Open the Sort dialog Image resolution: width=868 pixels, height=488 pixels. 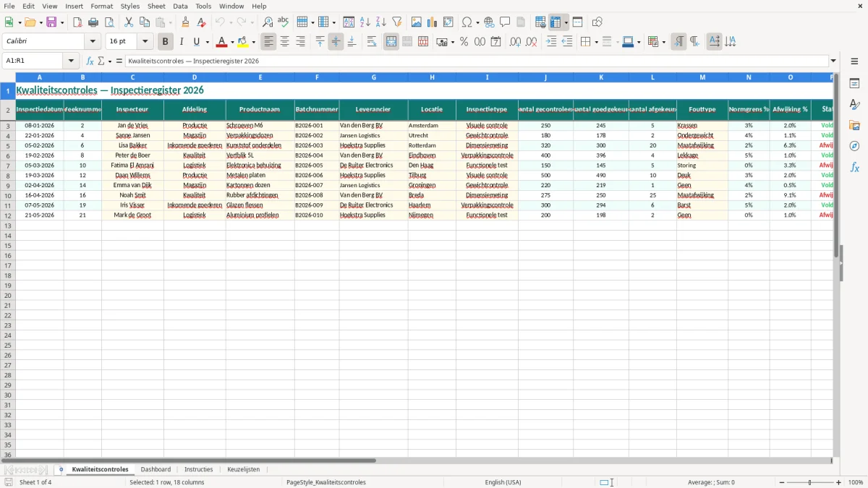pyautogui.click(x=349, y=22)
